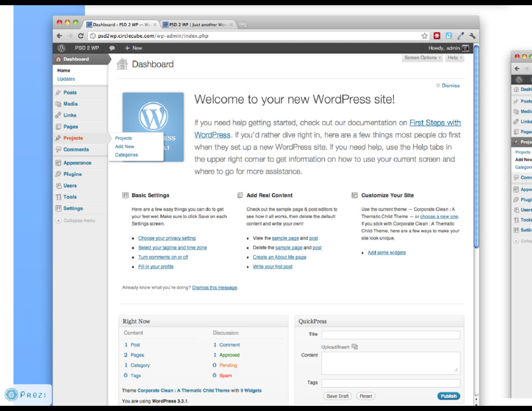The image size is (532, 411).
Task: Reload the page with the refresh icon
Action: pos(81,36)
